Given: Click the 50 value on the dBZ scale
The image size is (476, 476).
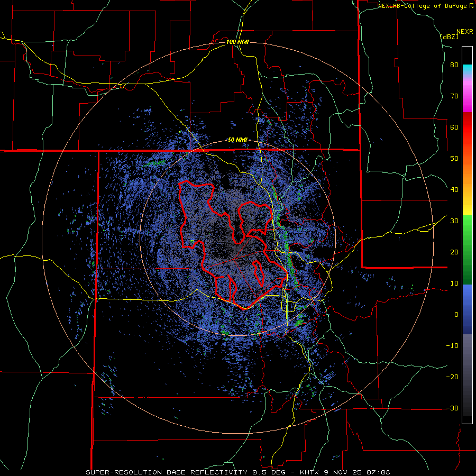Looking at the screenshot, I should [x=454, y=159].
